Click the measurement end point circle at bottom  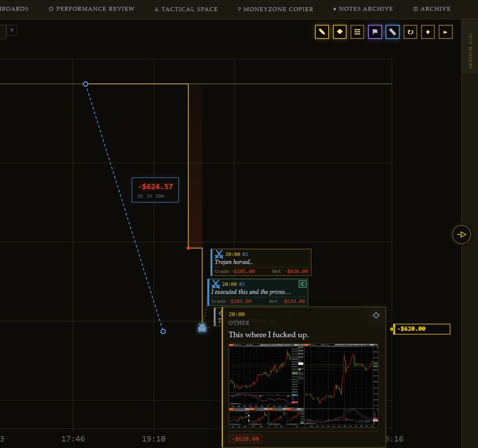point(163,331)
